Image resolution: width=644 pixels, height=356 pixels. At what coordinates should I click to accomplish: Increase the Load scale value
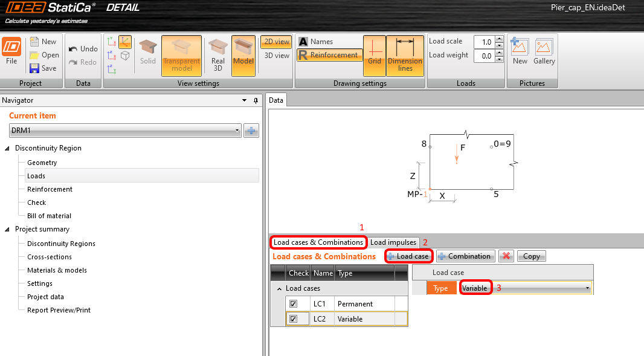(499, 39)
